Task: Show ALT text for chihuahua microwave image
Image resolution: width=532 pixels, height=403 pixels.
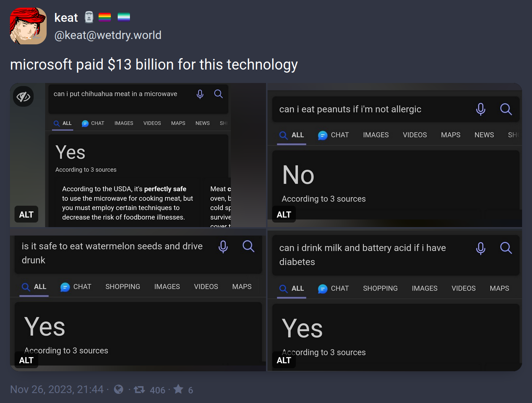Action: 26,214
